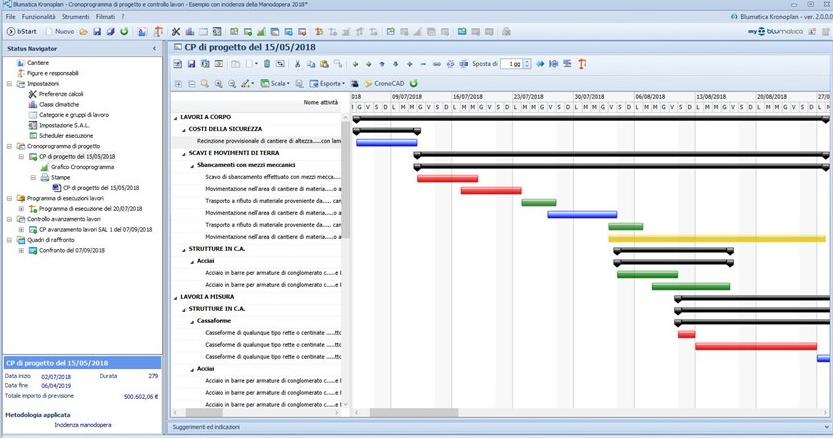Click the green refresh icon in top toolbar
Viewport: 833px width, 438px height.
(x=123, y=32)
